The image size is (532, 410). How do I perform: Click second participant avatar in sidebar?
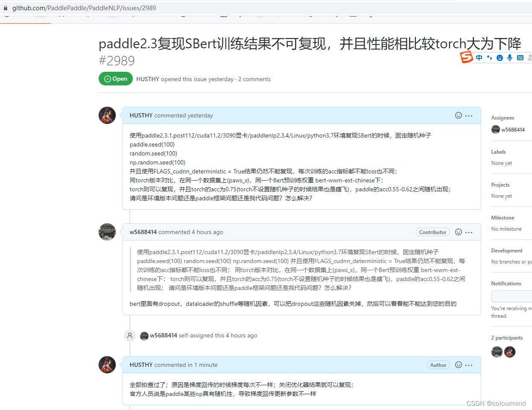click(x=510, y=352)
